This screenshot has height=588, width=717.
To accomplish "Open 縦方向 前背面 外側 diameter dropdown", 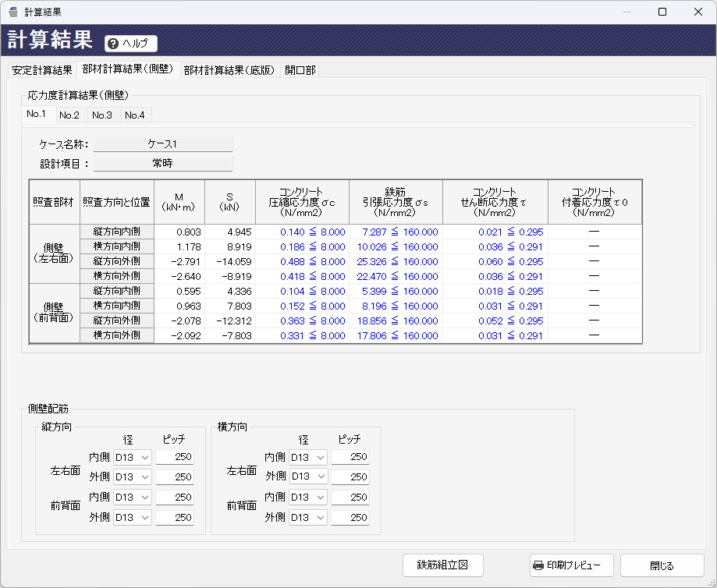I will point(132,517).
